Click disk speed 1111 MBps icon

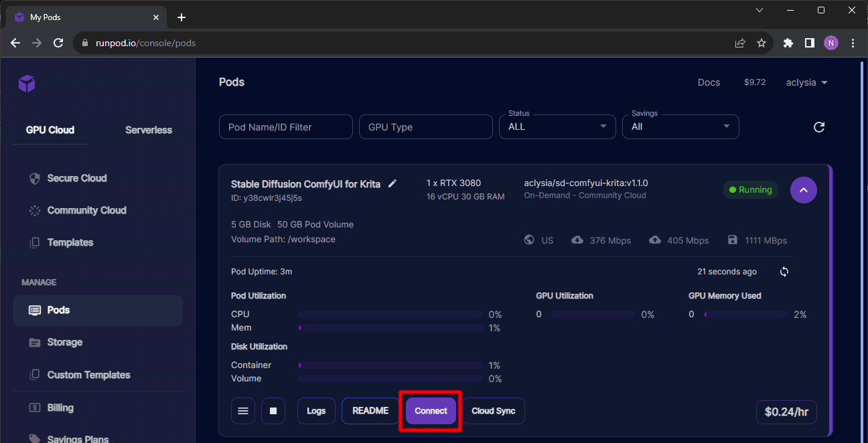point(732,240)
